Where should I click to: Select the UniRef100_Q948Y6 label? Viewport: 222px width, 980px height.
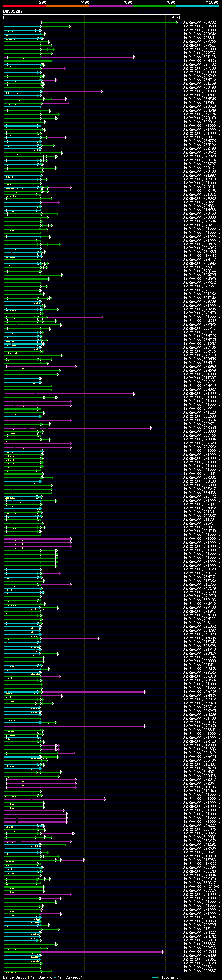[x=199, y=248]
